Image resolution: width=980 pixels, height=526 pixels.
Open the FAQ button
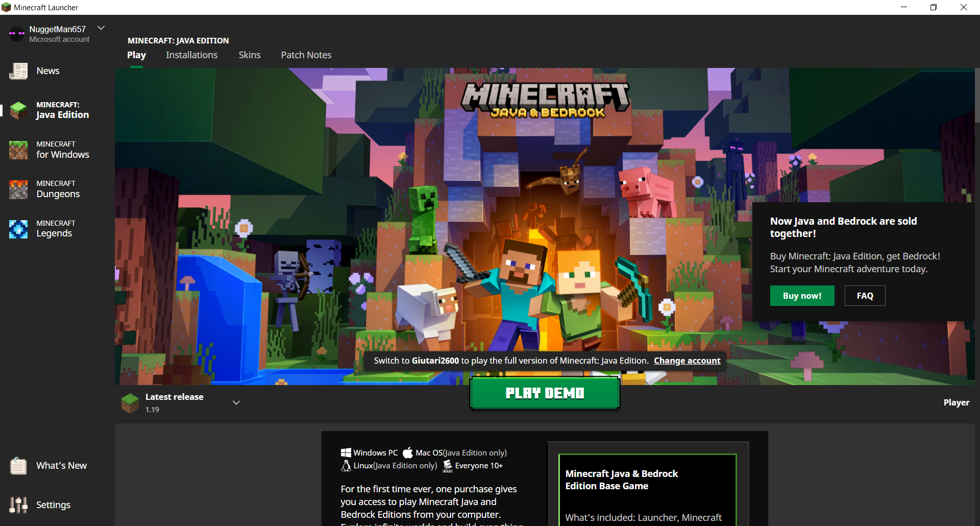click(865, 296)
